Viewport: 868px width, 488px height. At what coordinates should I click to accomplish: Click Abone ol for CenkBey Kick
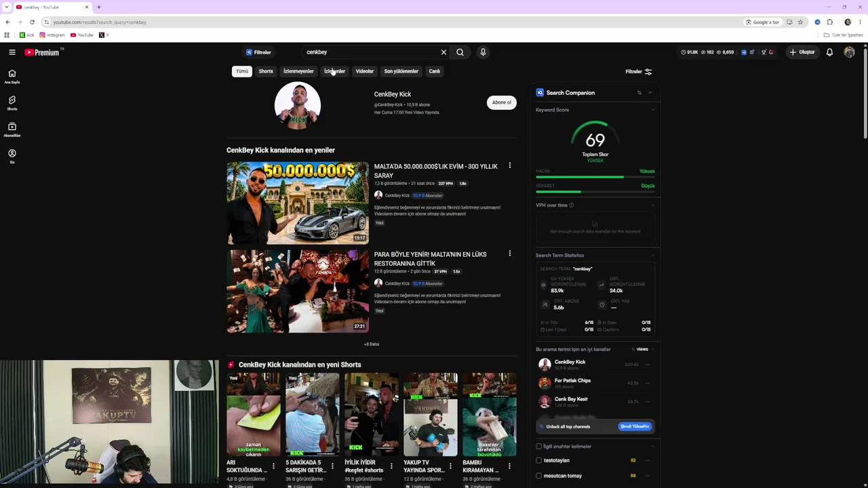pos(502,102)
